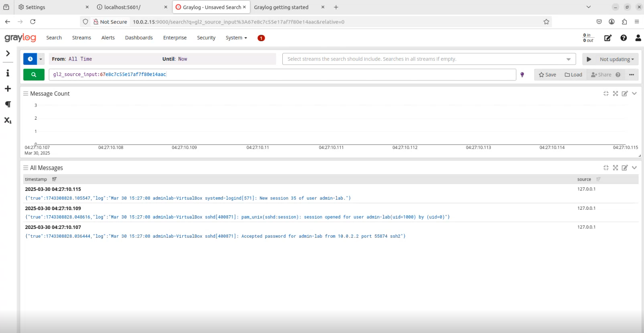
Task: Click the red notification badge
Action: pos(261,38)
